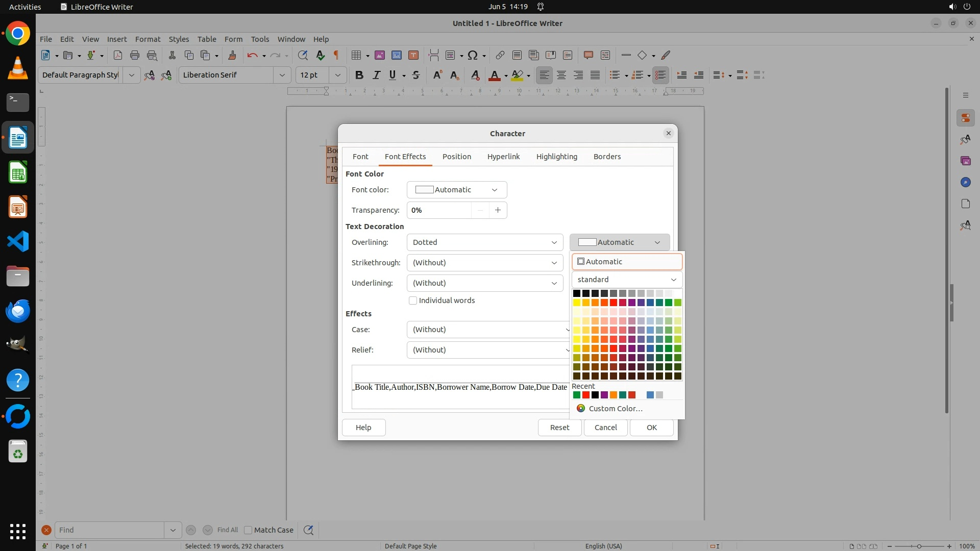980x551 pixels.
Task: Click the Strikethrough toolbar icon
Action: click(416, 75)
